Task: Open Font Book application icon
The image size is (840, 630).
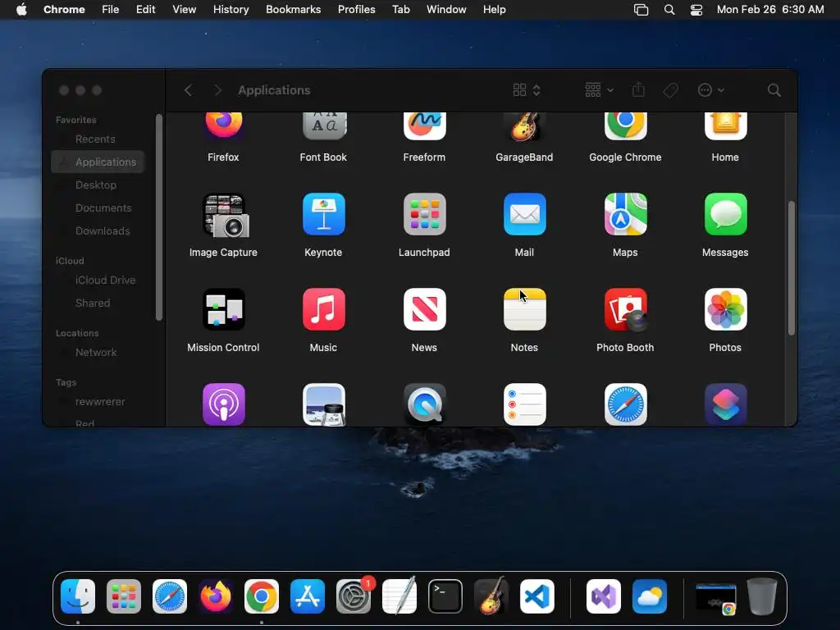Action: [323, 126]
